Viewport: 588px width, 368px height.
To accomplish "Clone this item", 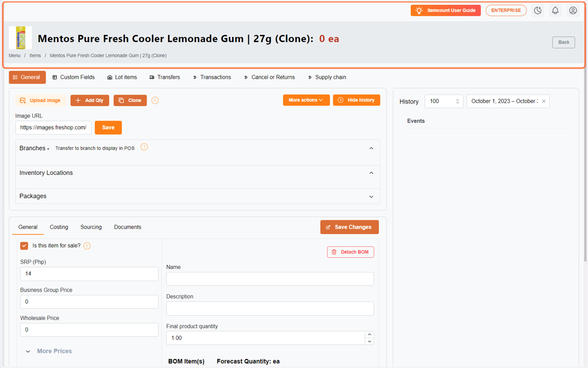I will point(130,100).
